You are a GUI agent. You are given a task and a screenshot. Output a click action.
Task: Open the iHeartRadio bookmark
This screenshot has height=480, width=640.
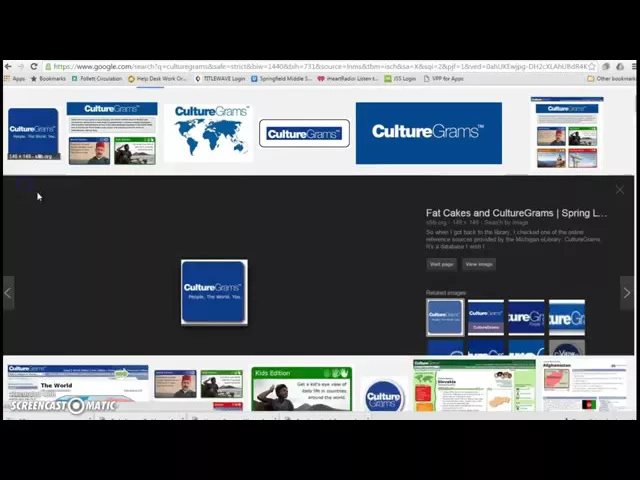[x=348, y=78]
